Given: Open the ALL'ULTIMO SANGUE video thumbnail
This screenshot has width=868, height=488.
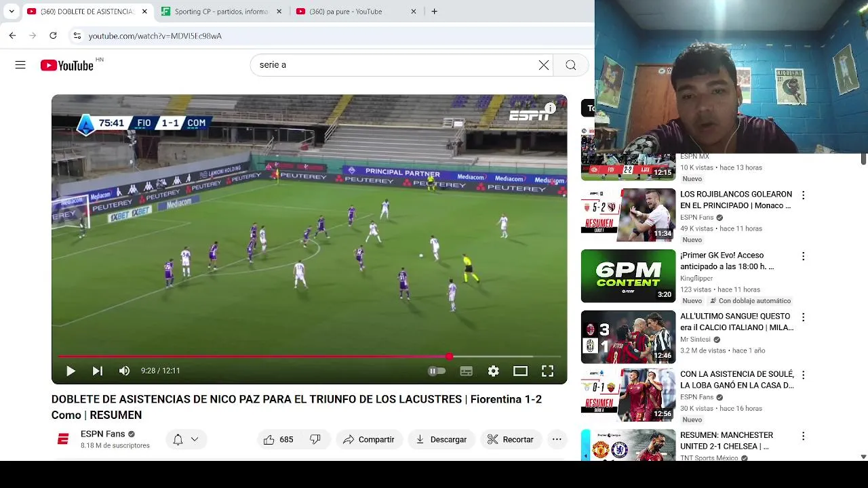Looking at the screenshot, I should (x=629, y=337).
